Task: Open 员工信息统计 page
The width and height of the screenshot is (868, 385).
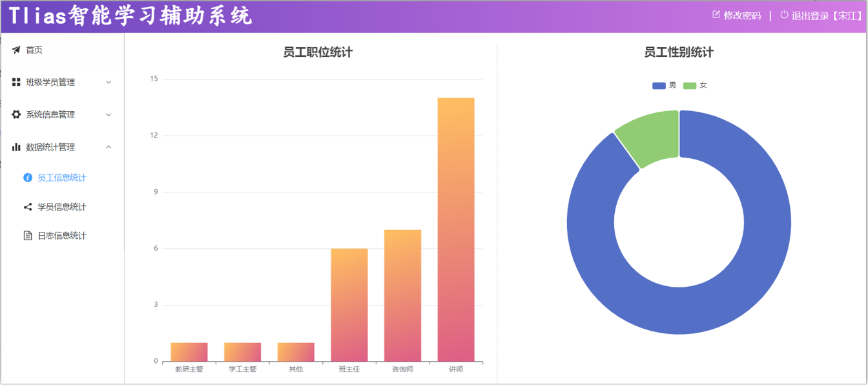Action: click(x=62, y=178)
